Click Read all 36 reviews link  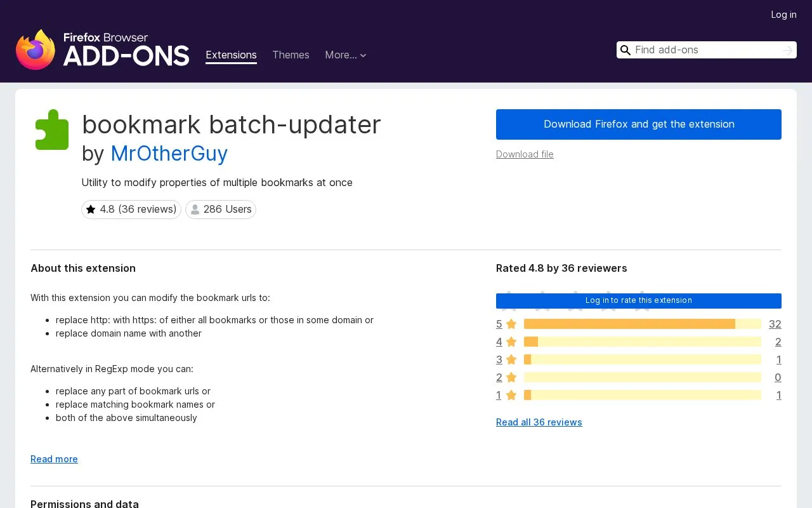[x=539, y=422]
